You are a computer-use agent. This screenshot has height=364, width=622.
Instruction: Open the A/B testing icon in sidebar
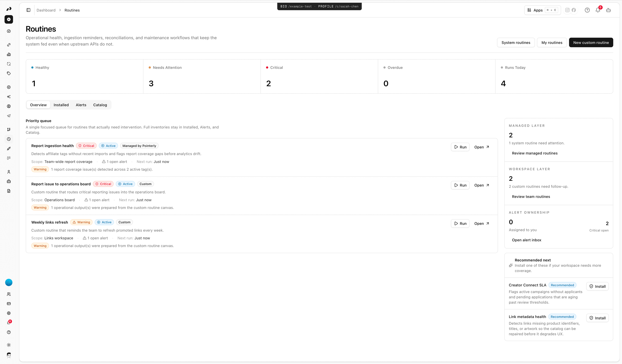9,64
